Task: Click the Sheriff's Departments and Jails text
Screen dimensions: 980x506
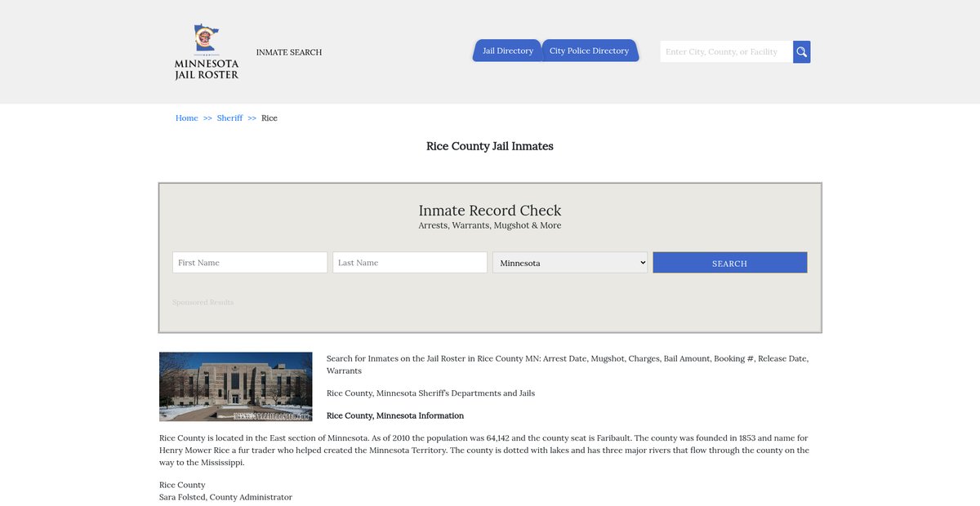Action: point(430,393)
